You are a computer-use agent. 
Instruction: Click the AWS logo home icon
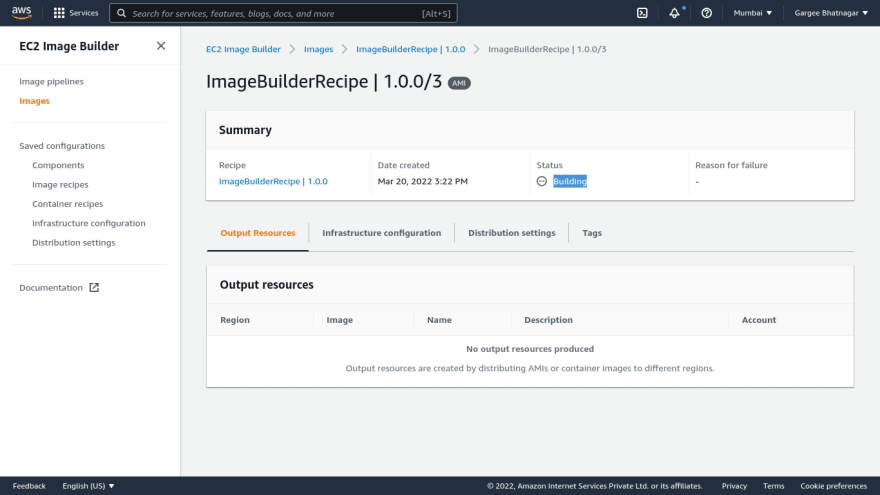click(21, 12)
